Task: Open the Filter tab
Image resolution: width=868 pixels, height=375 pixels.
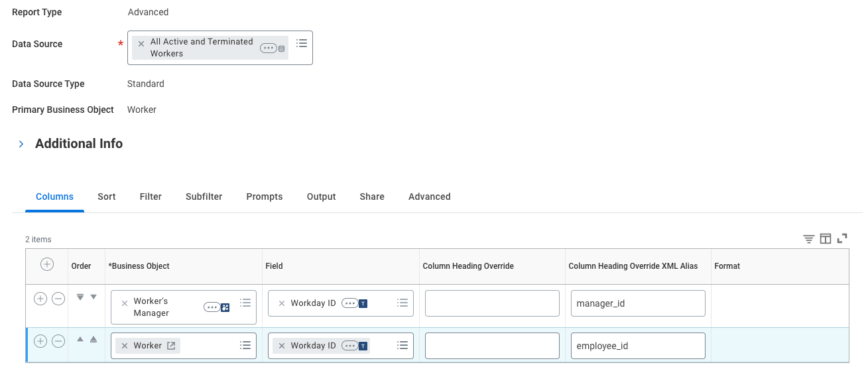Action: coord(151,196)
